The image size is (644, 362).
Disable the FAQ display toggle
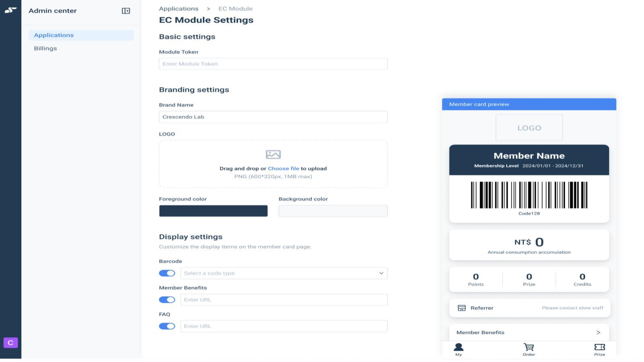pos(167,326)
